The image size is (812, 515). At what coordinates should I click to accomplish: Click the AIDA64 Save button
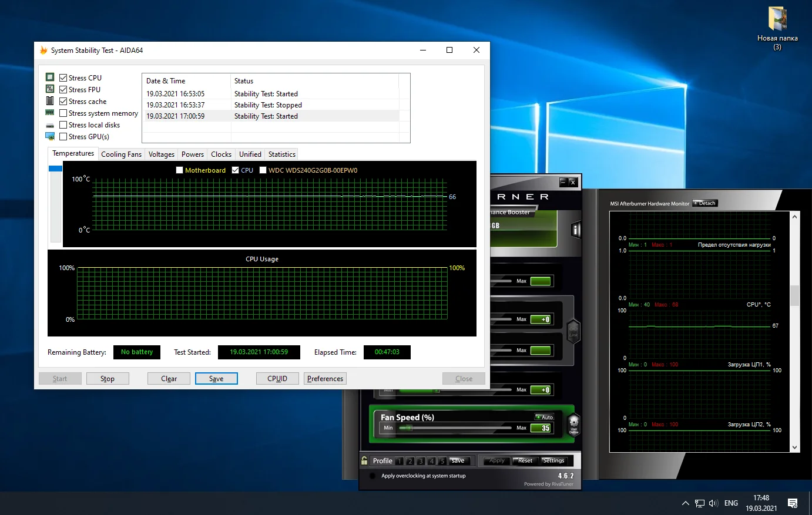pyautogui.click(x=216, y=379)
